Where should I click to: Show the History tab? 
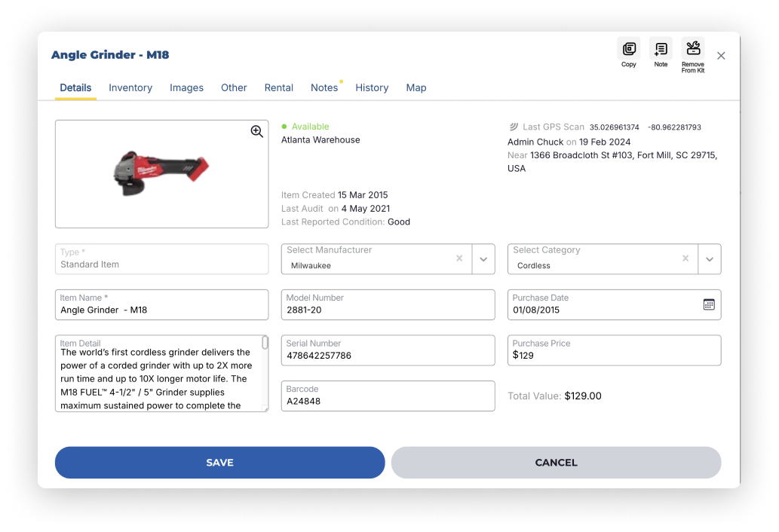372,88
